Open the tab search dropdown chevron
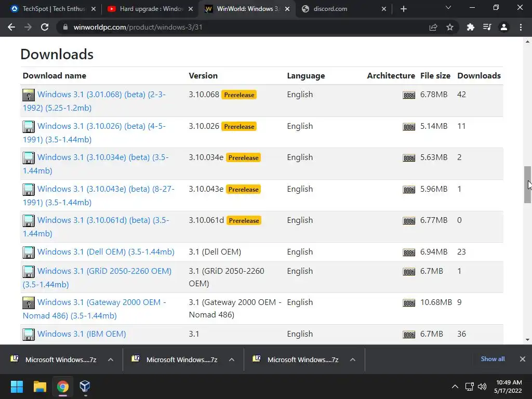The width and height of the screenshot is (532, 399). point(448,7)
